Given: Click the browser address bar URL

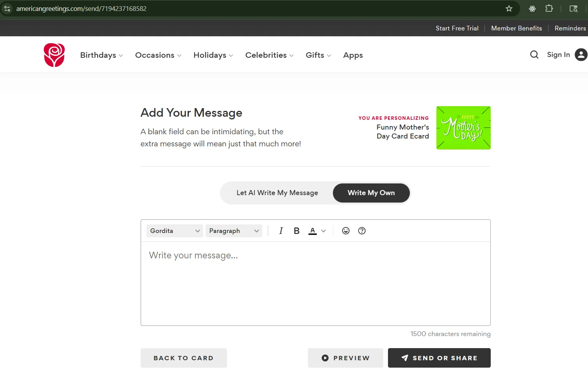Looking at the screenshot, I should click(81, 9).
